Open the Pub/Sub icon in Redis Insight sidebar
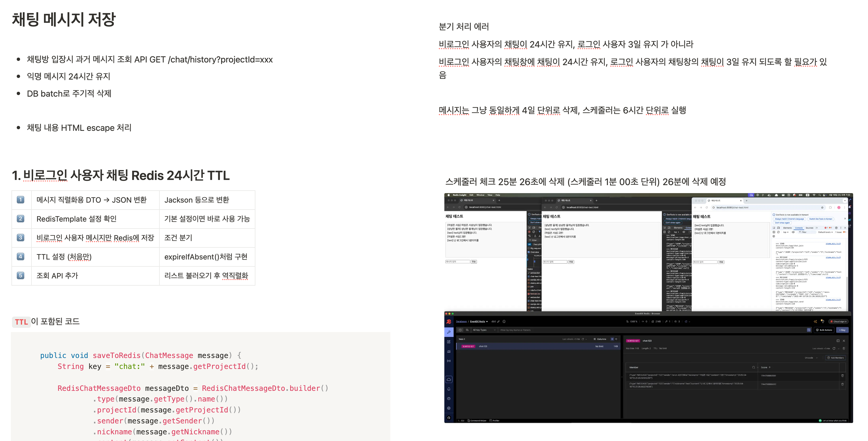Viewport: 868px width, 441px height. click(x=449, y=361)
